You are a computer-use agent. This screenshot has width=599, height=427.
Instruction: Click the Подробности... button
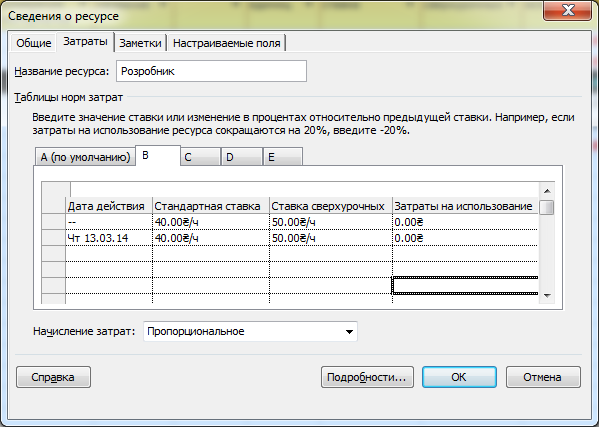tap(367, 377)
